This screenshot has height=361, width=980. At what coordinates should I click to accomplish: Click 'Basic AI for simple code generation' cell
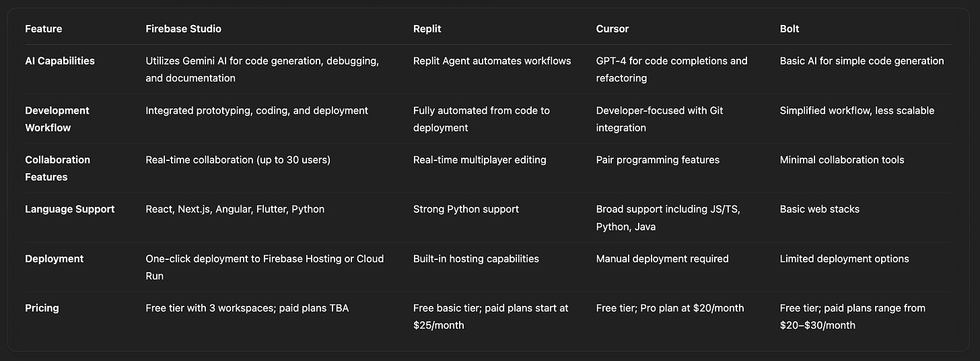862,61
